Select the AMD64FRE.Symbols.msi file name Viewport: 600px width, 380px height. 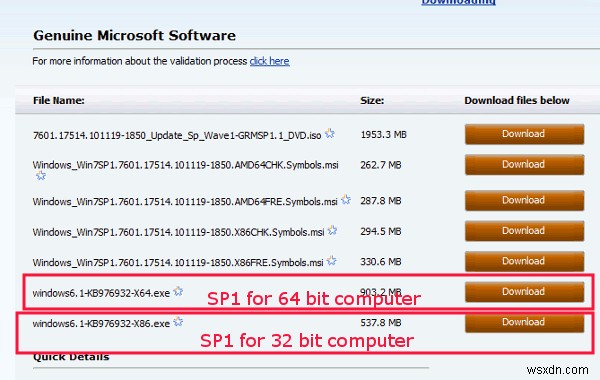coord(185,201)
